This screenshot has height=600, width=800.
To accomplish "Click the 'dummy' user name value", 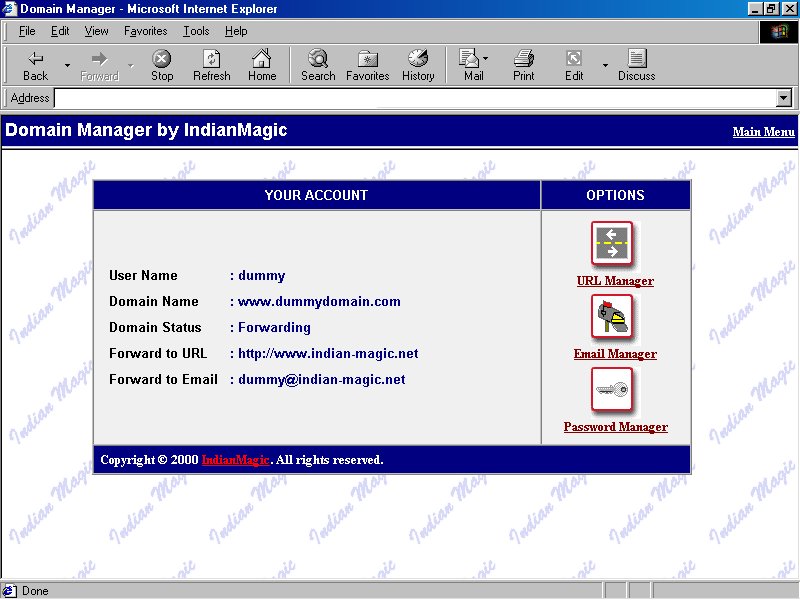I will point(261,276).
